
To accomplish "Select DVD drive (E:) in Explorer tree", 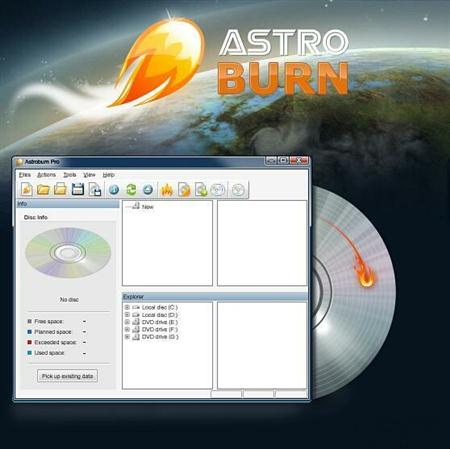I will (x=160, y=322).
